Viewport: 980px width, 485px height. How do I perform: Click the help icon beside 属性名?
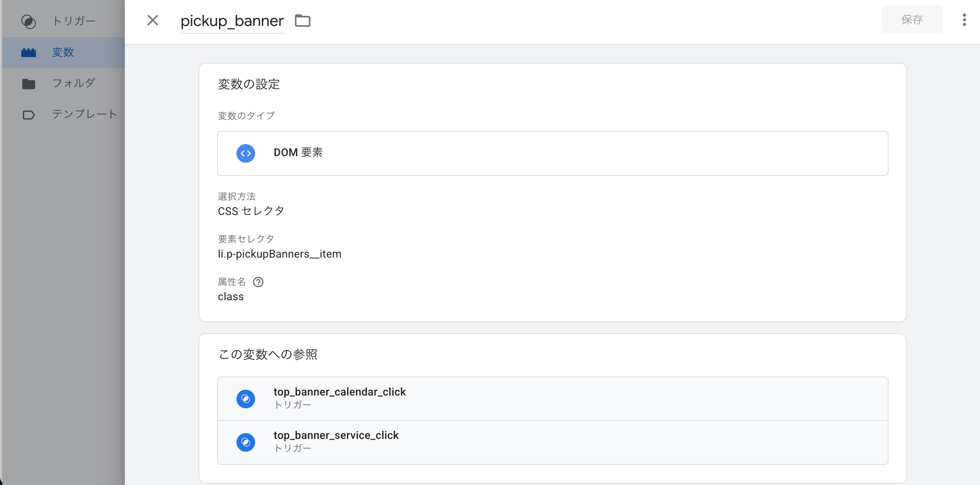258,282
